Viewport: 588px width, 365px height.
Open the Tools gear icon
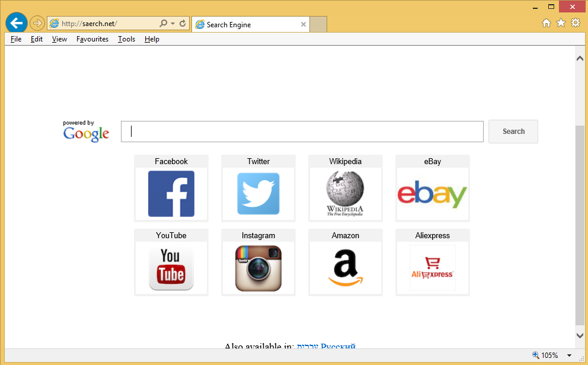[575, 23]
